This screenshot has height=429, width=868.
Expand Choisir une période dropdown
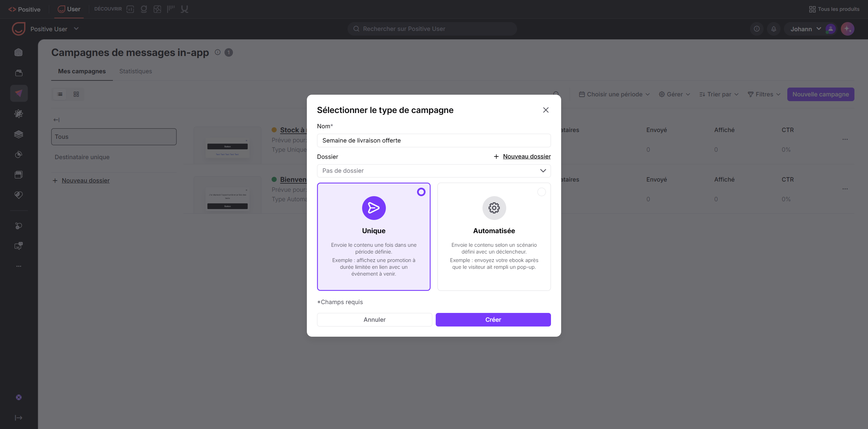pyautogui.click(x=614, y=94)
